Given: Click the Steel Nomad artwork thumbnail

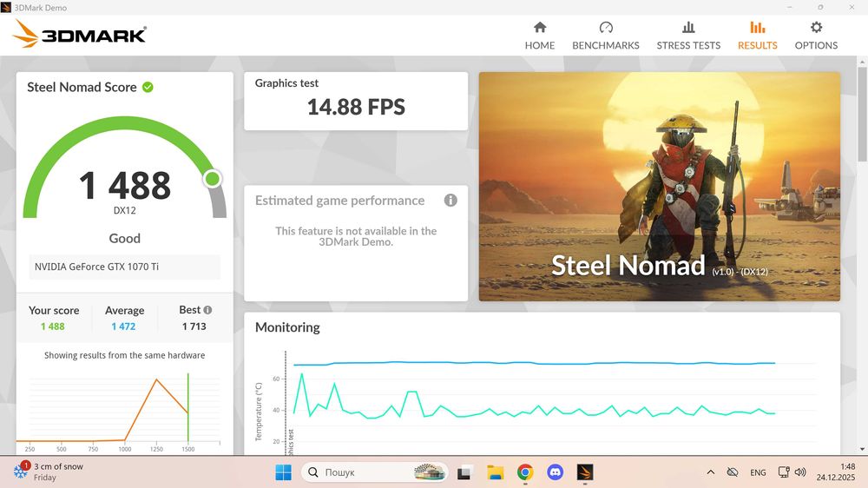Looking at the screenshot, I should point(660,187).
